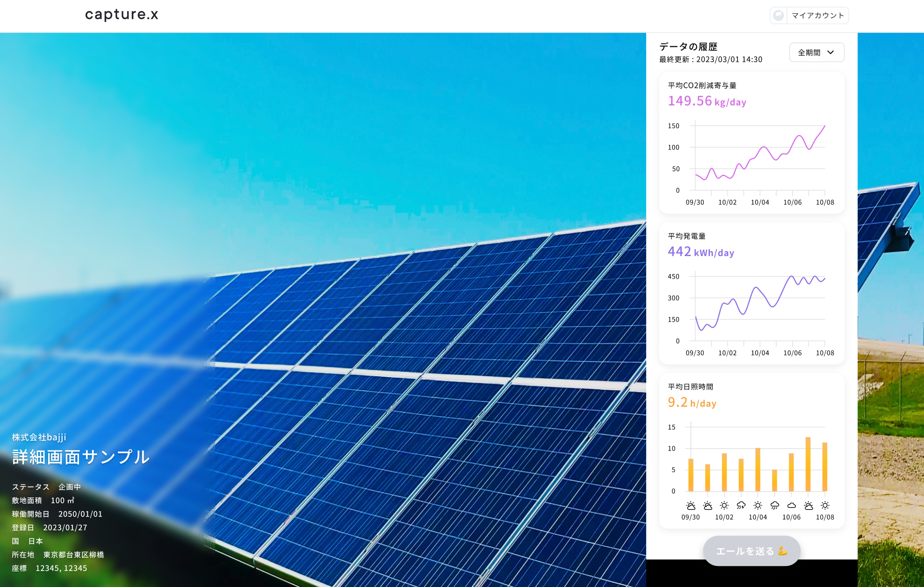Click the sun icon above 10/08
This screenshot has height=587, width=924.
coord(825,505)
